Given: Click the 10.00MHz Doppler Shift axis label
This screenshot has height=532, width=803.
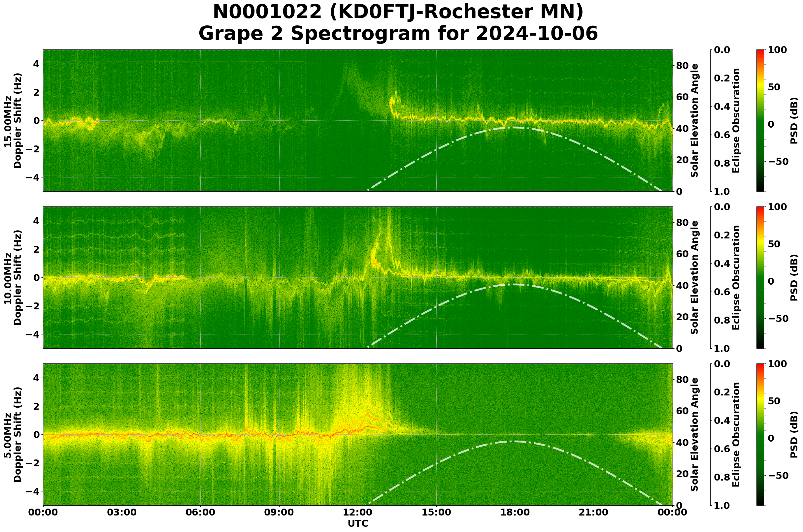Looking at the screenshot, I should pyautogui.click(x=13, y=277).
